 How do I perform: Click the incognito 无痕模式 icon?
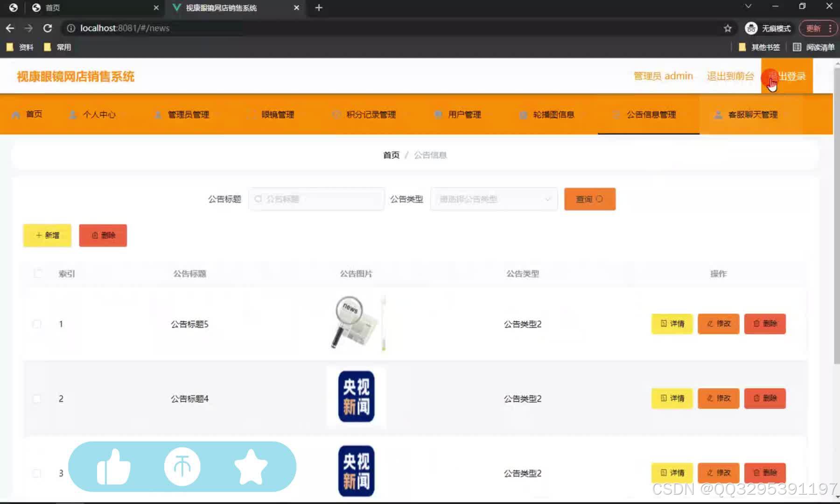(751, 28)
